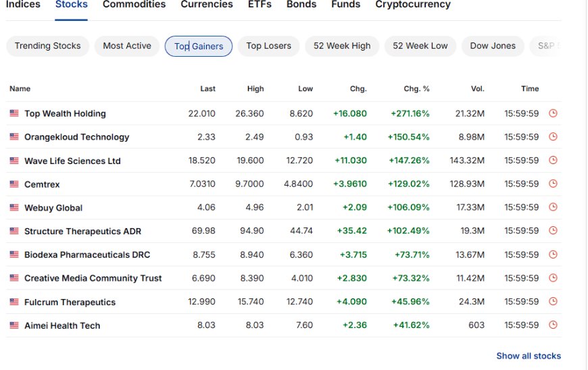Click the clock icon in Aimei Health Tech row
The height and width of the screenshot is (370, 588).
coord(553,325)
